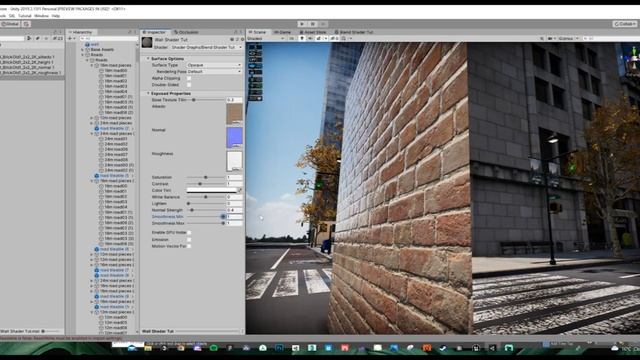Open the material settings gear icon in Inspector
This screenshot has height=360, width=640.
pos(242,40)
